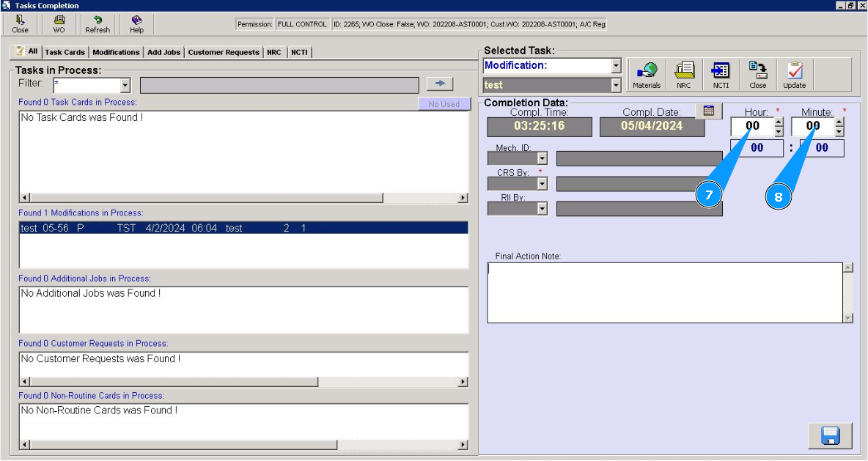Switch to the NCTI tab

(300, 52)
